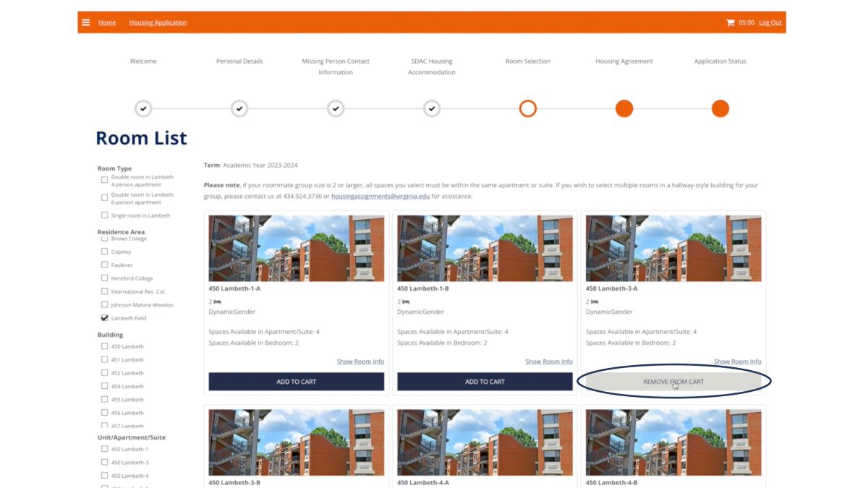
Task: Remove 450 Lambeth-3-A from cart
Action: 673,382
